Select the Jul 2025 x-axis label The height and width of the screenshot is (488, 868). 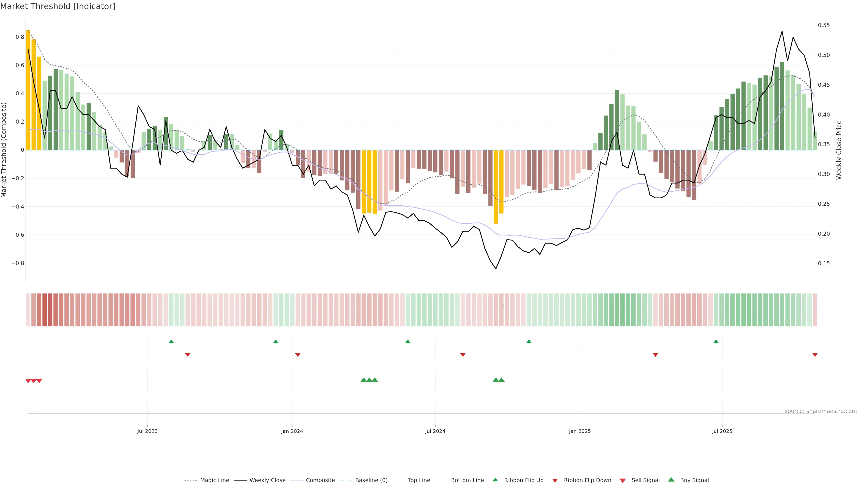722,431
